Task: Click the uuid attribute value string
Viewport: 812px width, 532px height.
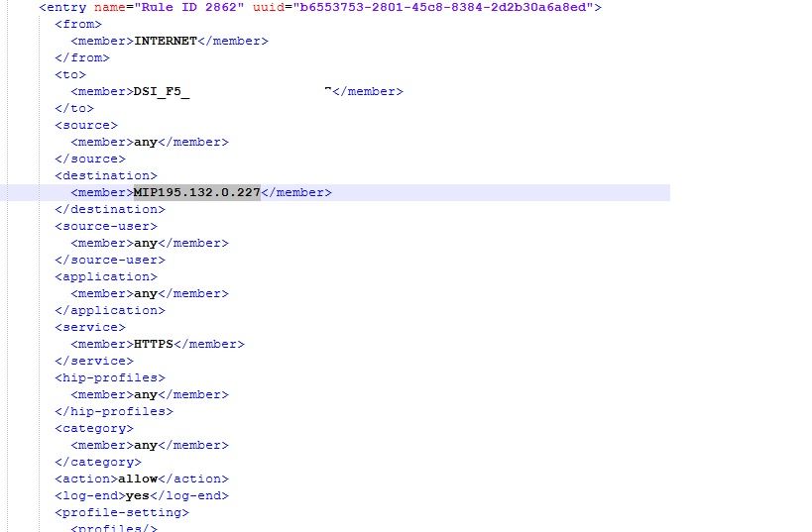Action: 443,7
